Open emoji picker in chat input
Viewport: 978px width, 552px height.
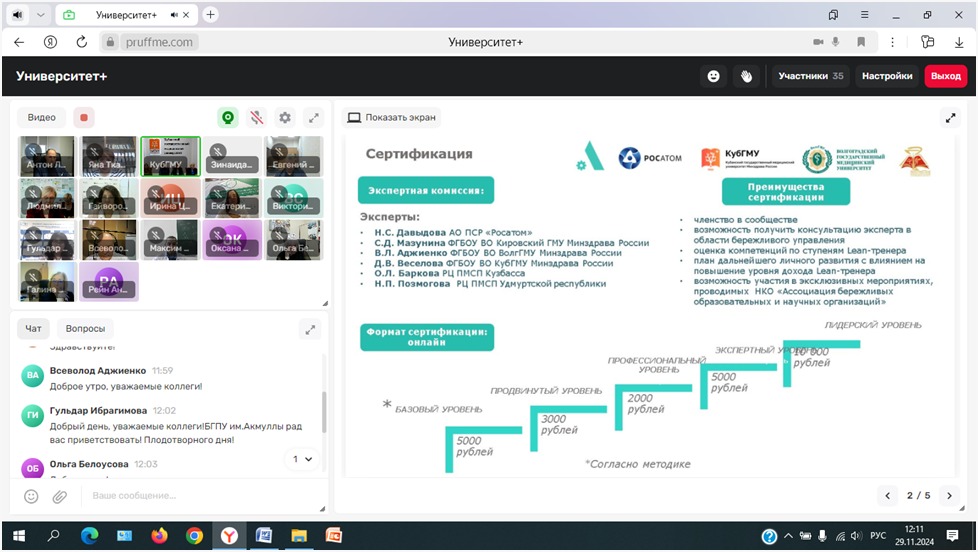(32, 496)
